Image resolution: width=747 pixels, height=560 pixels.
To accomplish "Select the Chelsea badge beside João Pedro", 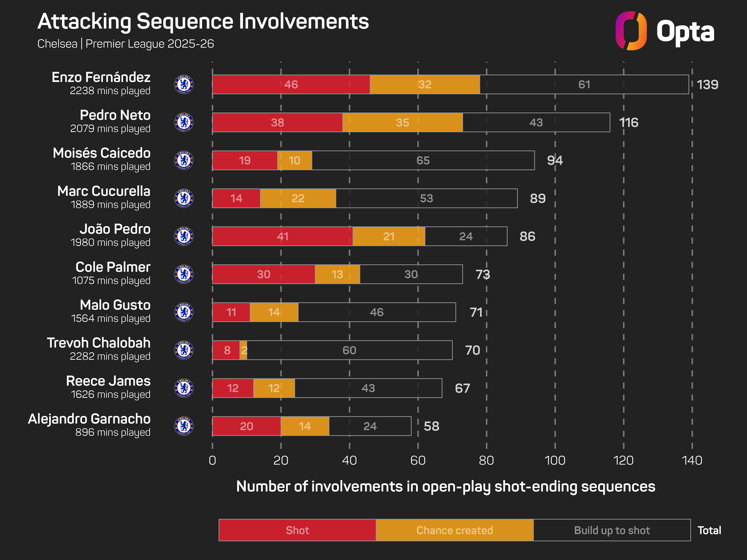I will [184, 236].
